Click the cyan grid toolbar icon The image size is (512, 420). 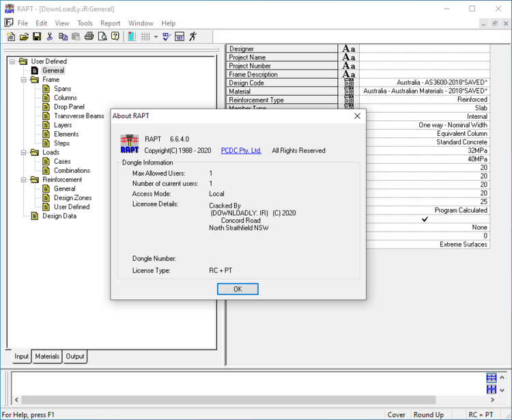click(132, 36)
